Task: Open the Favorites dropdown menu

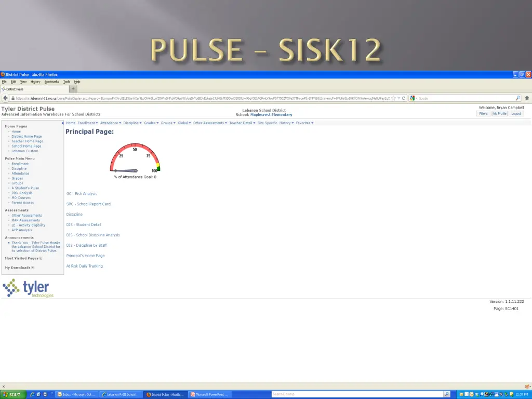Action: coord(304,123)
